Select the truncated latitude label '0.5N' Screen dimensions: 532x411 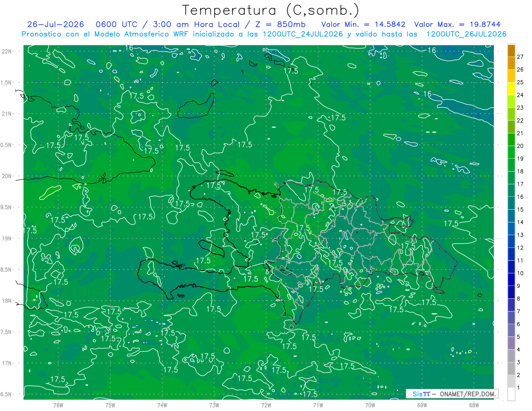tap(7, 145)
